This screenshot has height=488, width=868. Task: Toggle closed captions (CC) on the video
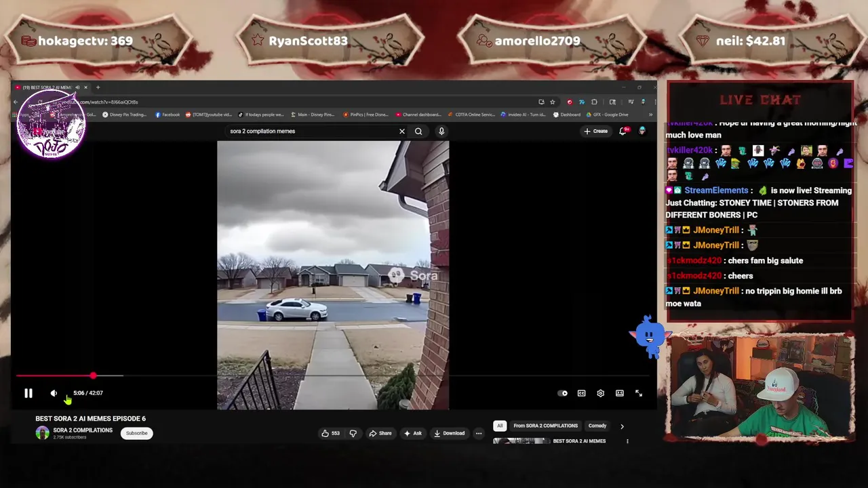[581, 393]
